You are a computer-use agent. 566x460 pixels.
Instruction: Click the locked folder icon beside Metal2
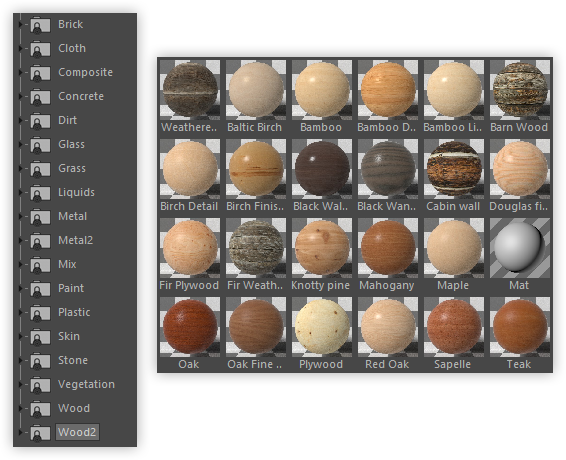tap(40, 241)
